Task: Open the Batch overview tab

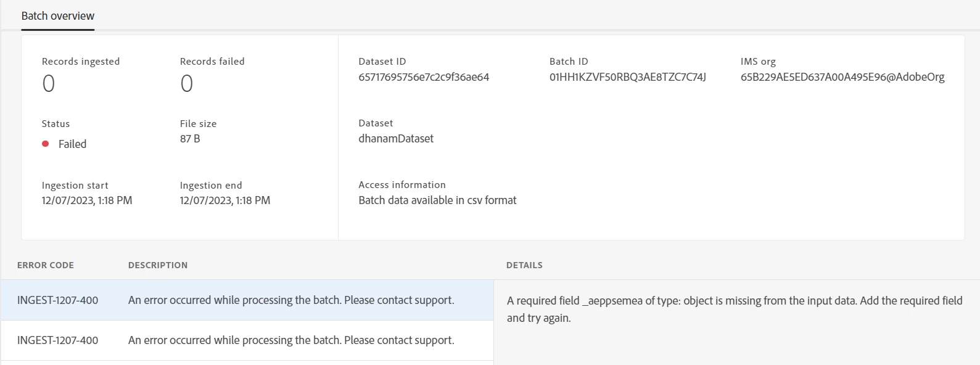Action: (x=58, y=16)
